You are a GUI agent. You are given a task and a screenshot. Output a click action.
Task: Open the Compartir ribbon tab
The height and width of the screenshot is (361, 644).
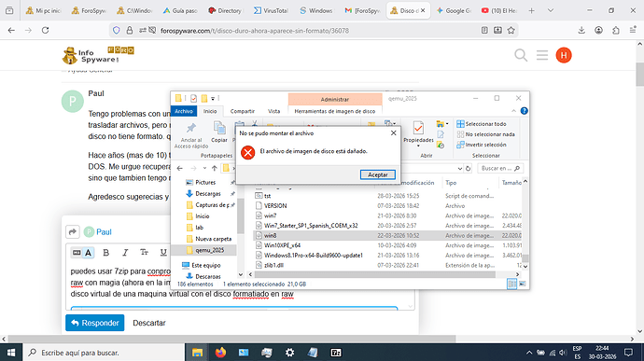coord(243,111)
